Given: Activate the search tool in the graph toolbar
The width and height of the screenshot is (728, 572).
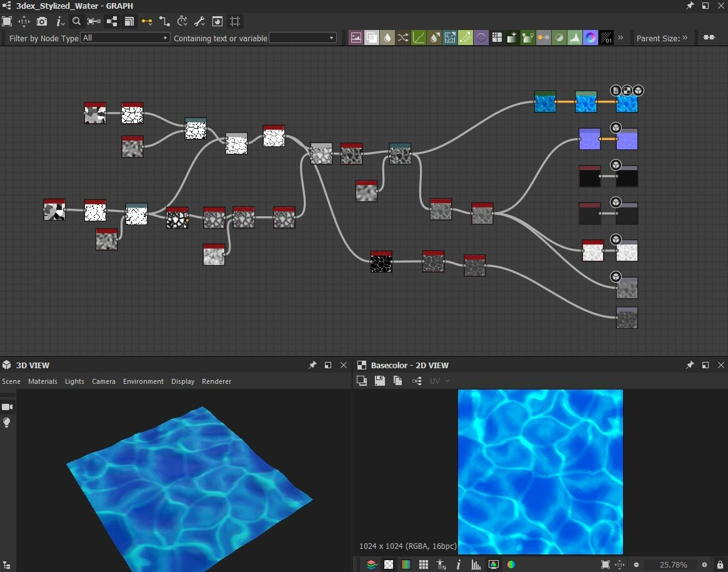Looking at the screenshot, I should 76,21.
